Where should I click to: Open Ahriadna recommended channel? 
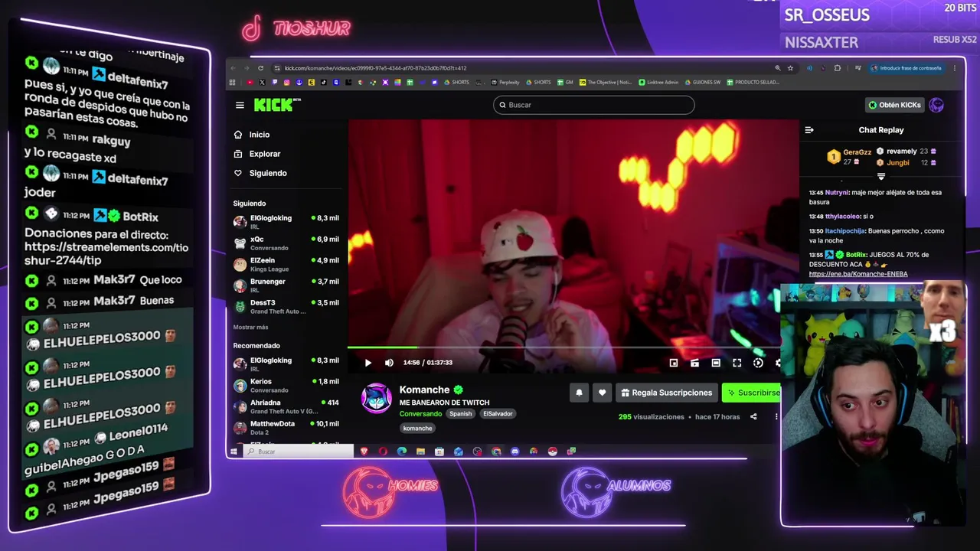click(x=286, y=406)
